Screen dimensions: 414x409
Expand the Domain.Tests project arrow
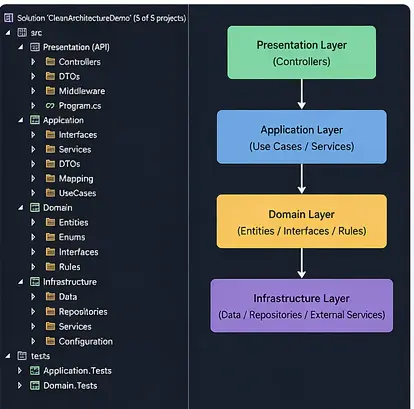(x=20, y=385)
